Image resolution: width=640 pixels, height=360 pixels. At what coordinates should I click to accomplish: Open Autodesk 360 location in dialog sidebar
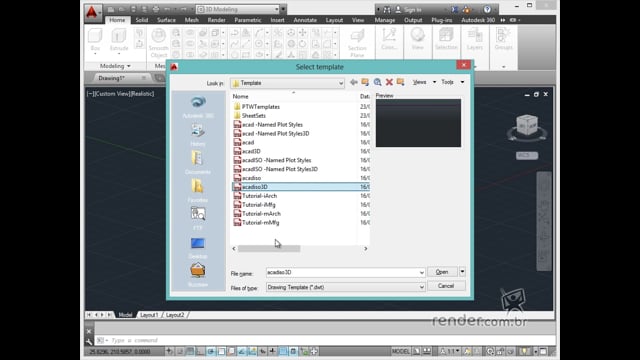(x=198, y=107)
